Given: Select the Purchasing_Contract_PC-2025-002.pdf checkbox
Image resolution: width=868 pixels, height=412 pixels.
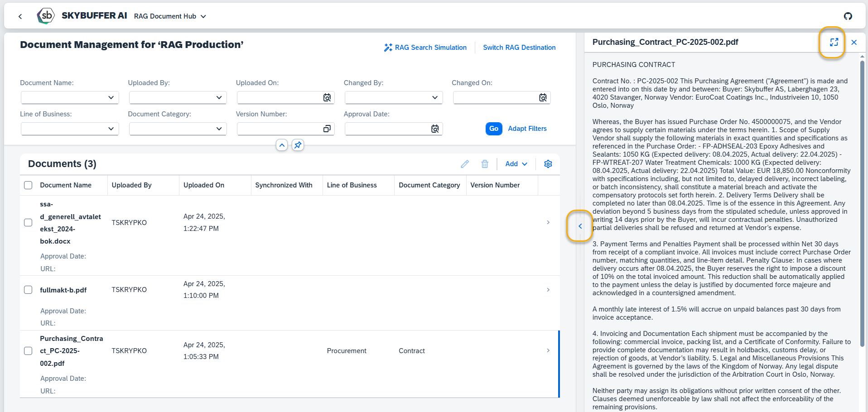Looking at the screenshot, I should pos(28,351).
